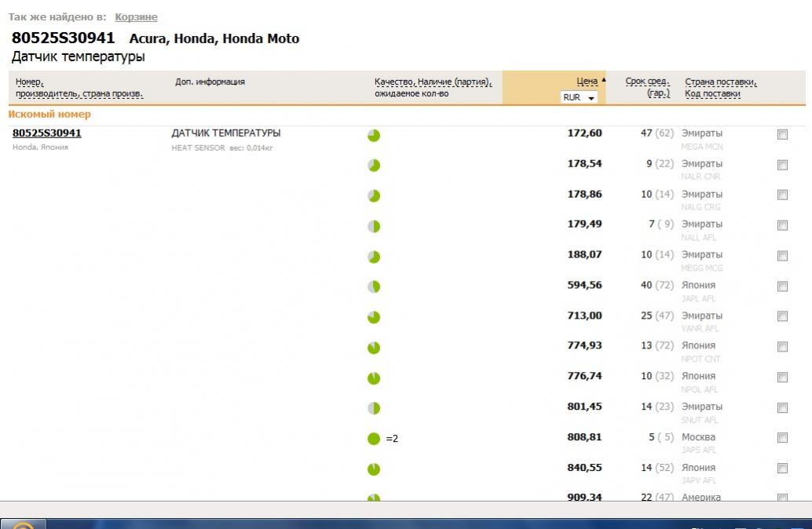Check the box for the Япония 594,56 offer
812x529 pixels.
click(x=782, y=286)
